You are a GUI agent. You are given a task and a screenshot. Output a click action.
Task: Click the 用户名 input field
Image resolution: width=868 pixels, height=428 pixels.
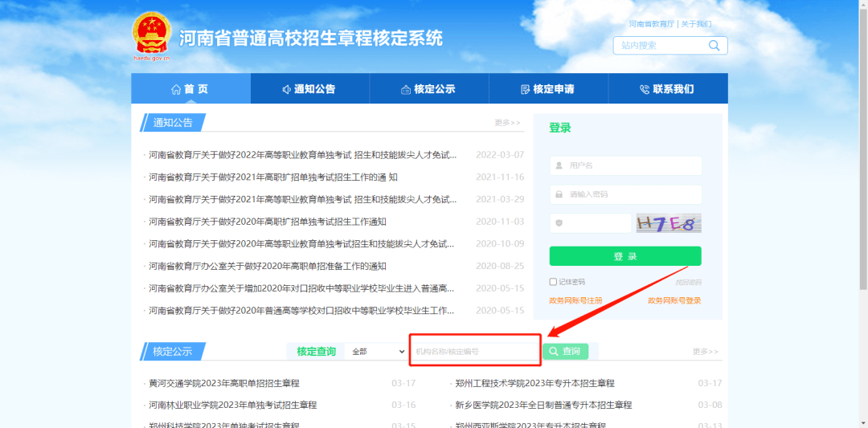(x=625, y=165)
